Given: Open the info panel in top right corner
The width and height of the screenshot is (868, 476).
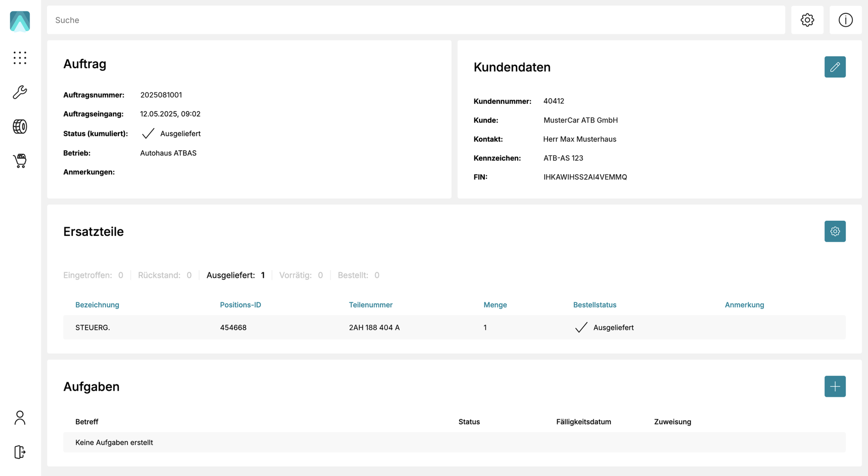Looking at the screenshot, I should (846, 20).
